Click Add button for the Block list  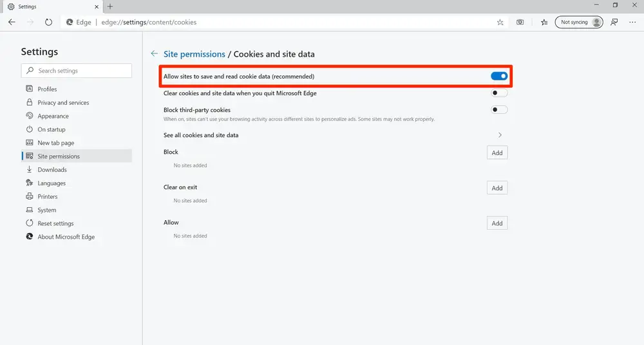tap(497, 153)
